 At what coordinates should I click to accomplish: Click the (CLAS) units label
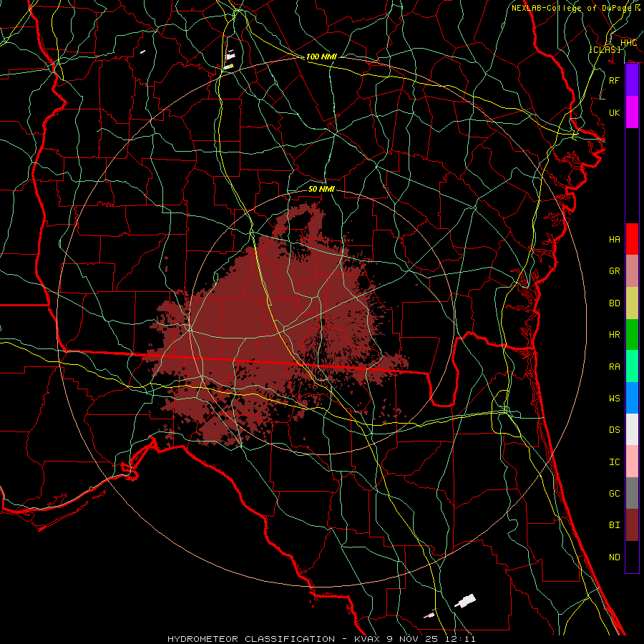coord(605,49)
